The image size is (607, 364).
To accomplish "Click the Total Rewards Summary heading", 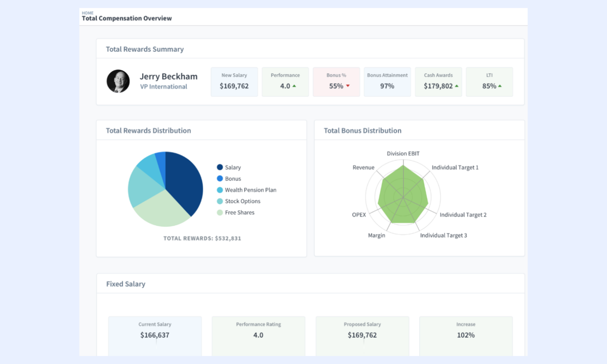I will [x=145, y=49].
